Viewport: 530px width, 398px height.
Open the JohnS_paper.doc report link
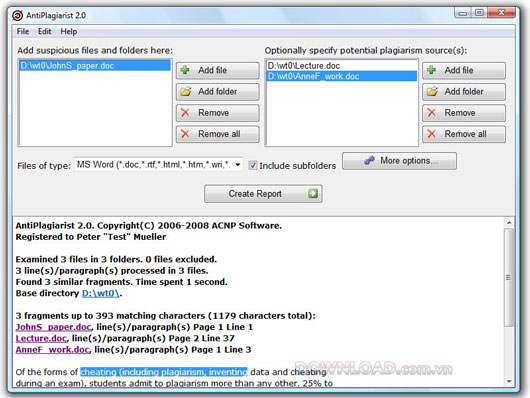coord(53,327)
